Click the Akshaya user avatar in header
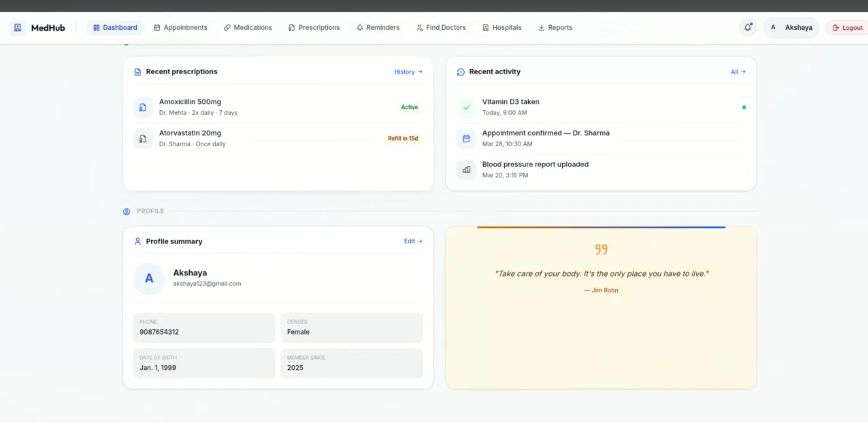868x423 pixels. [x=773, y=28]
